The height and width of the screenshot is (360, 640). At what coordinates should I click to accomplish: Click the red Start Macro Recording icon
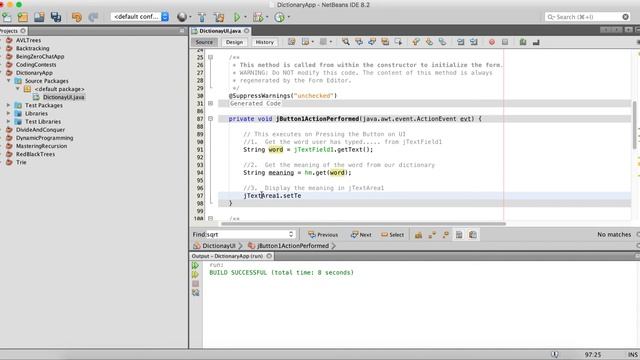click(492, 42)
